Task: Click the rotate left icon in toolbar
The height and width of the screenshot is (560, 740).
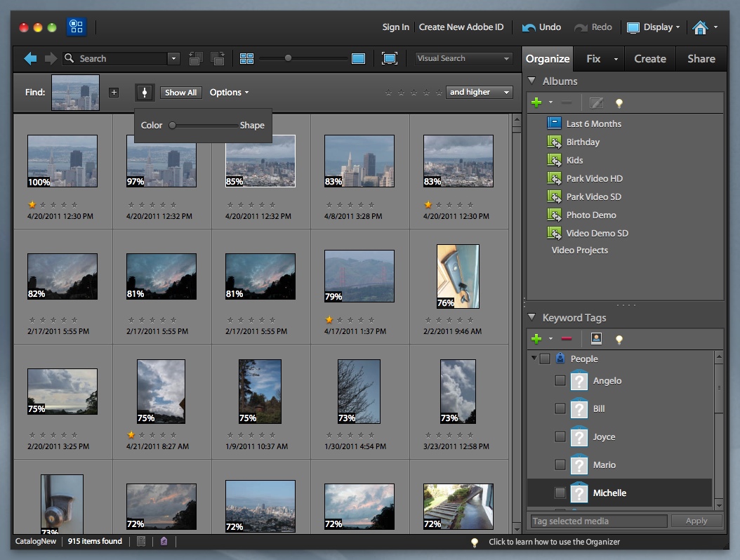Action: (x=196, y=59)
